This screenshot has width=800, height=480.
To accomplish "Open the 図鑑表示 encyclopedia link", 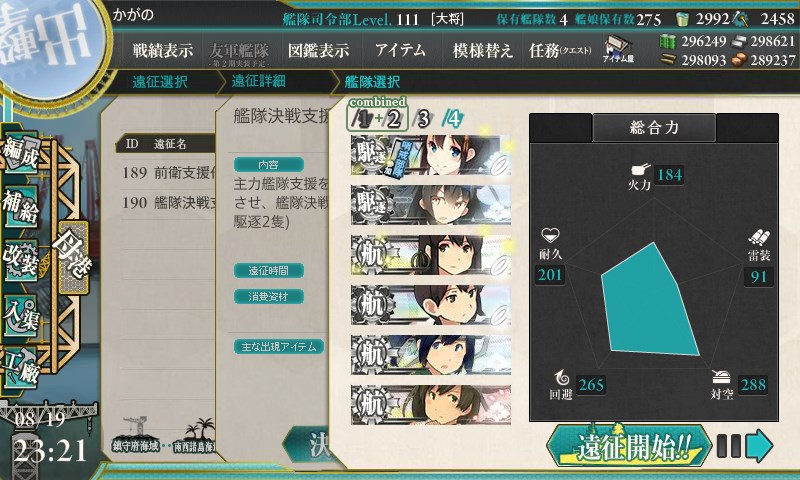I will (x=318, y=50).
